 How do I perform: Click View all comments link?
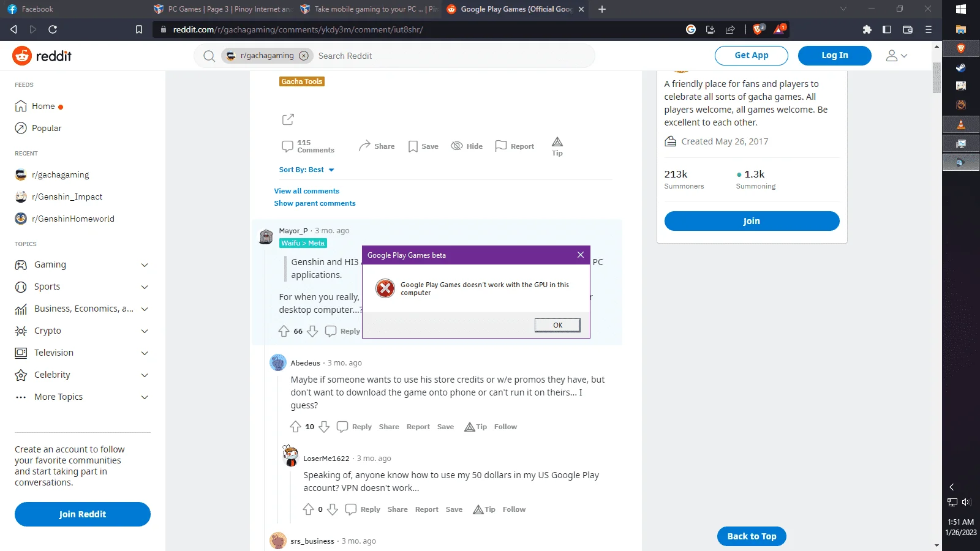pos(306,191)
